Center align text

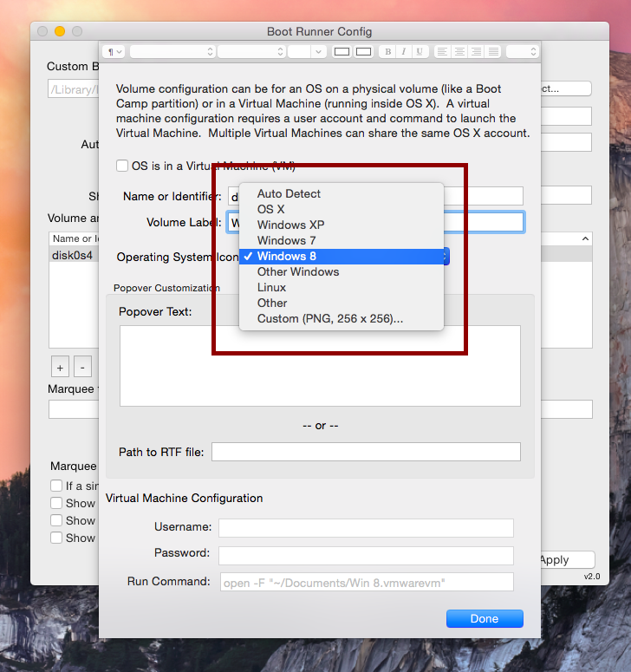tap(459, 52)
